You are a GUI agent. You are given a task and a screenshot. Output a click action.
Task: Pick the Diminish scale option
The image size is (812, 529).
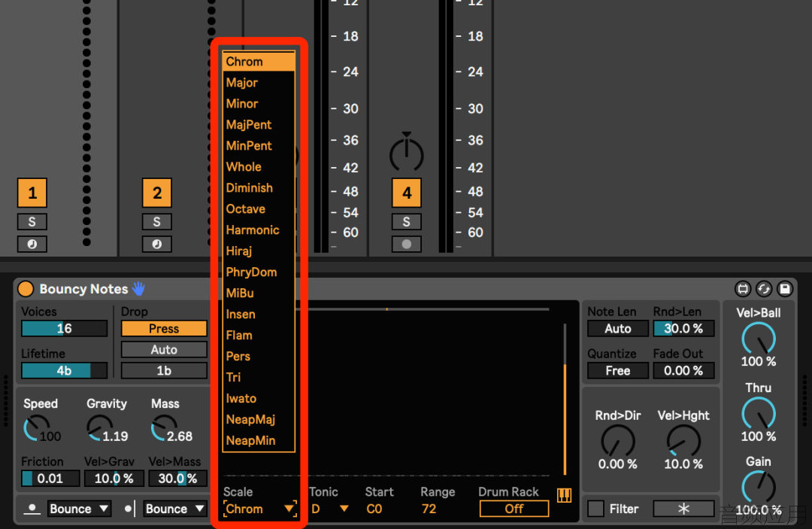coord(259,188)
